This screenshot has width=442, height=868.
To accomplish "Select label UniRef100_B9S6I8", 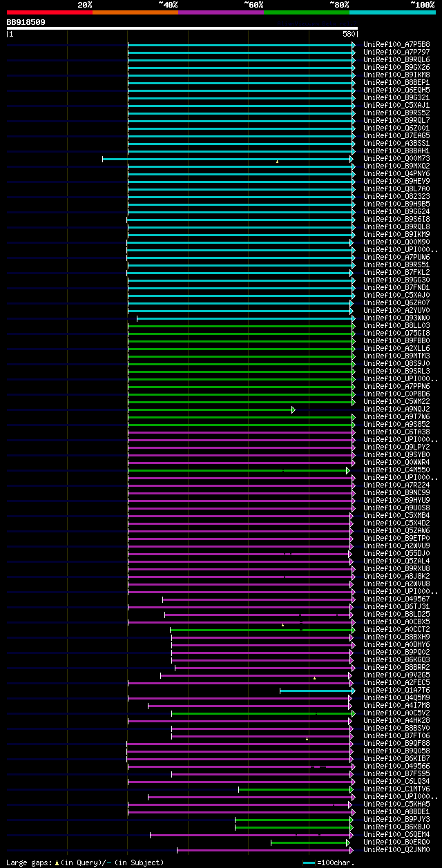I will point(396,219).
